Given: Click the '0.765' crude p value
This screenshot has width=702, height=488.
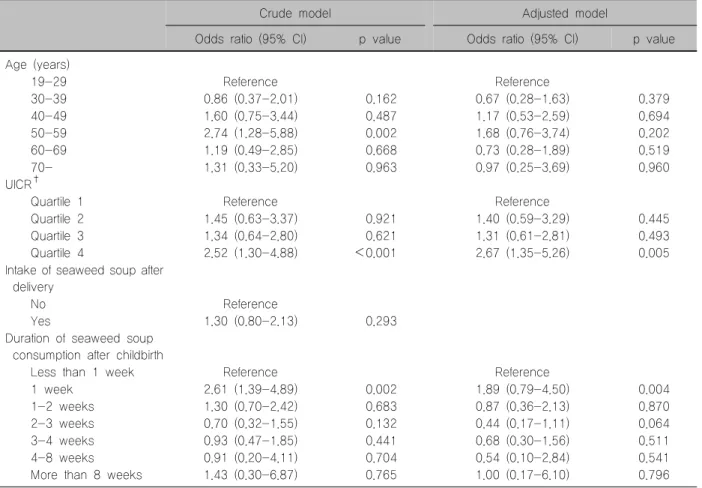Looking at the screenshot, I should pyautogui.click(x=381, y=475).
